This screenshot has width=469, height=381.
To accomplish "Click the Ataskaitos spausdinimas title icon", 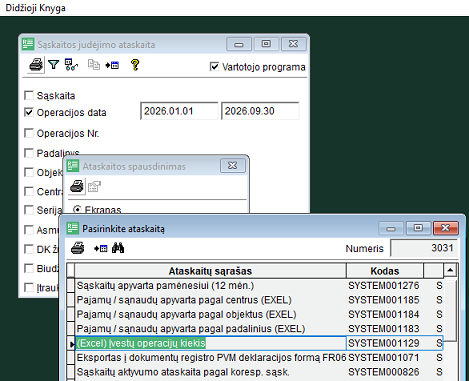I will (73, 166).
